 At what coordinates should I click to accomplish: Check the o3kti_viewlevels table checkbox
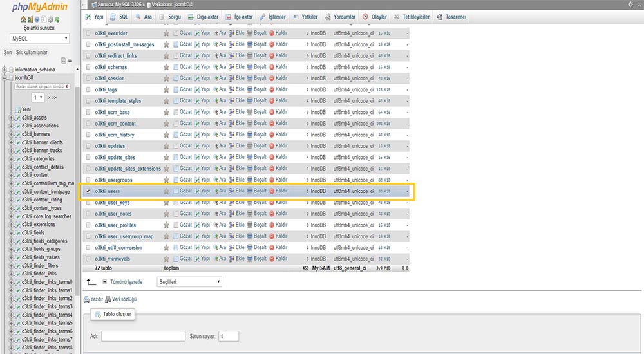pos(88,259)
